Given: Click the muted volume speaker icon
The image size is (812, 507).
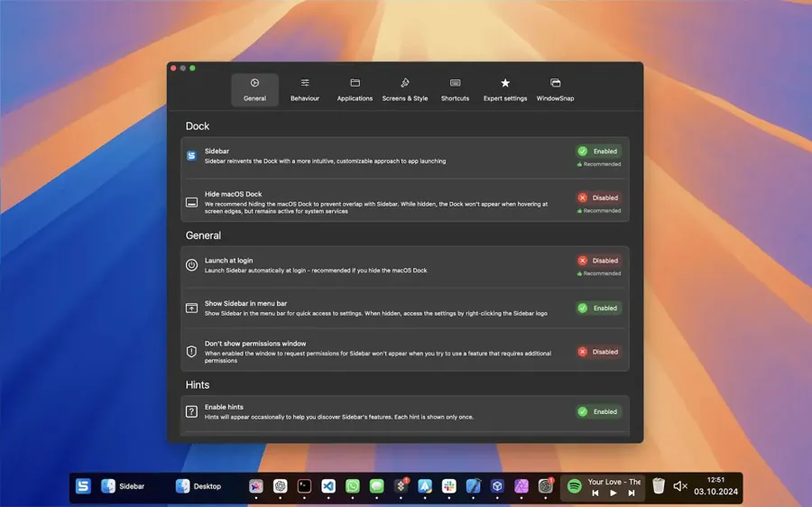Looking at the screenshot, I should [680, 486].
